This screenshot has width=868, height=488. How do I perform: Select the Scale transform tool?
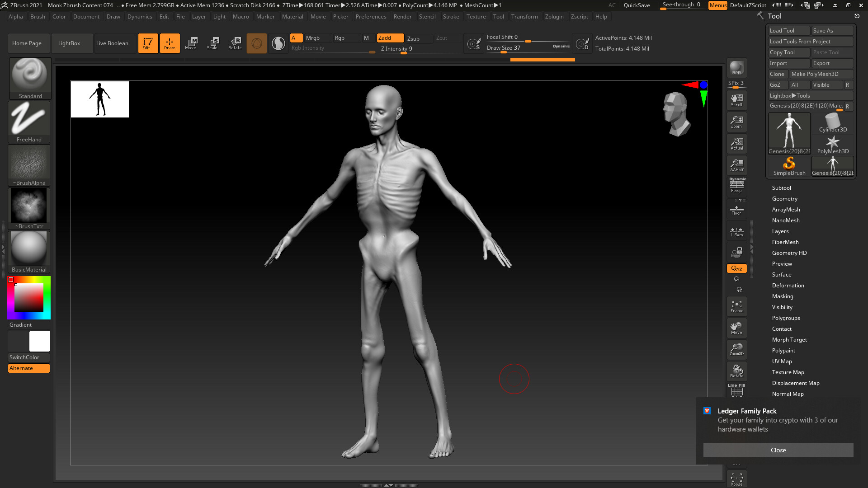pos(212,43)
